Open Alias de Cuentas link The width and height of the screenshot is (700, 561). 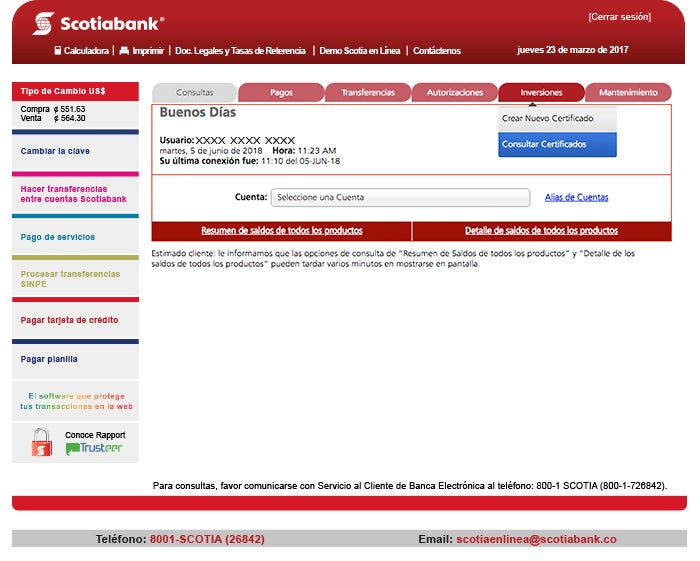576,198
